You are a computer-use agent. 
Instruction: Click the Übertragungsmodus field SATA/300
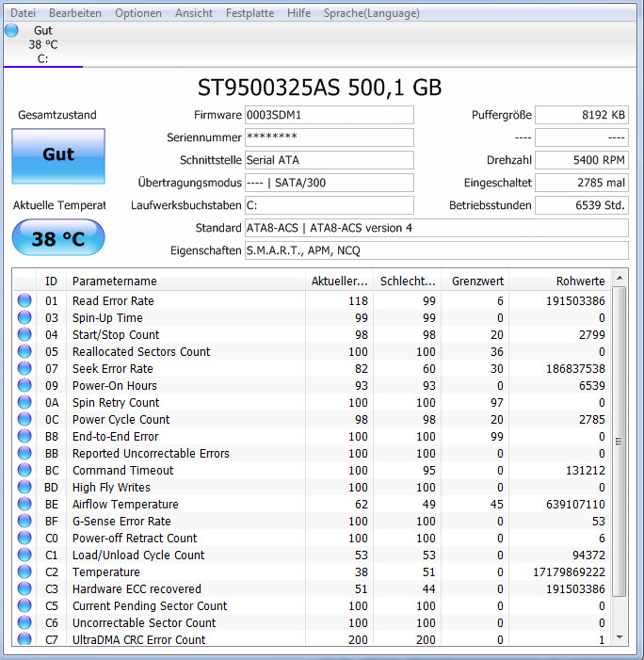click(x=330, y=183)
